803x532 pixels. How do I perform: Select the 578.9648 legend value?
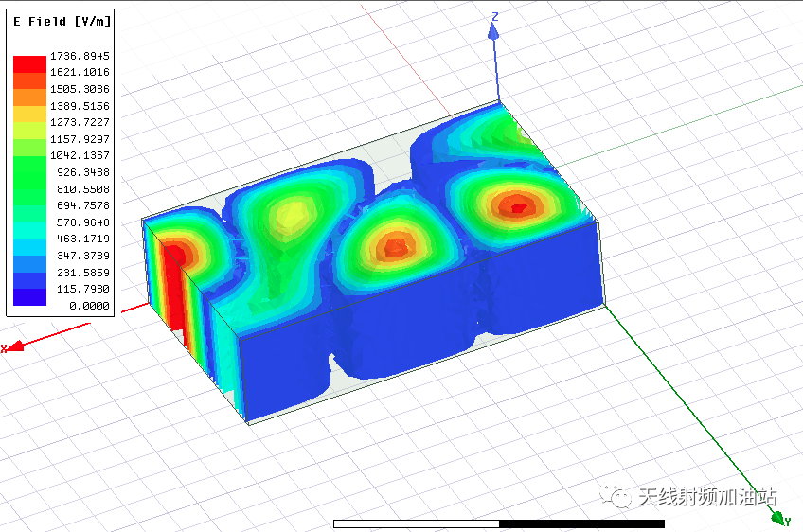pos(83,222)
